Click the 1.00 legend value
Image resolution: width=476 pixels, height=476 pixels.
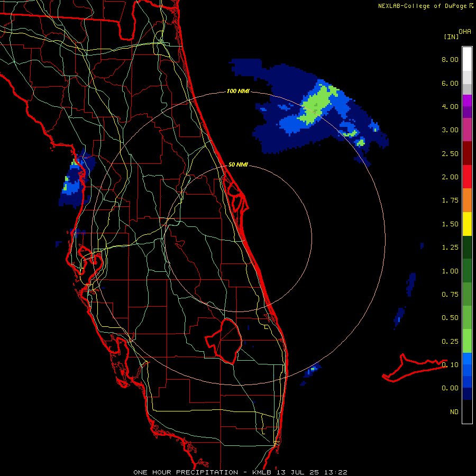coord(450,271)
